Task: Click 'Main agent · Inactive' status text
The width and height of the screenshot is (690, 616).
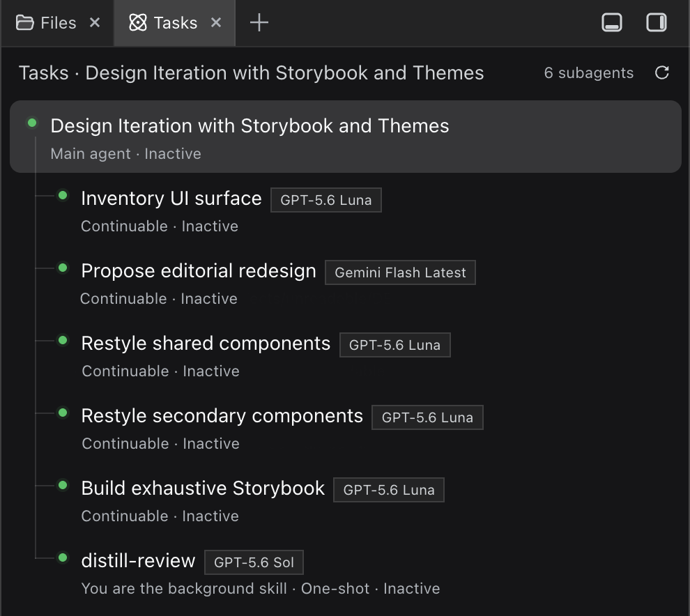Action: pos(126,153)
